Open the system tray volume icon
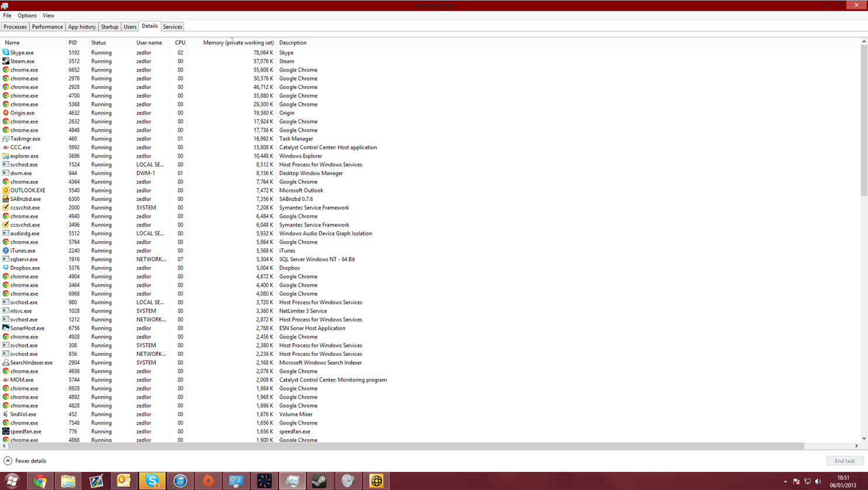The height and width of the screenshot is (490, 868). coord(818,481)
